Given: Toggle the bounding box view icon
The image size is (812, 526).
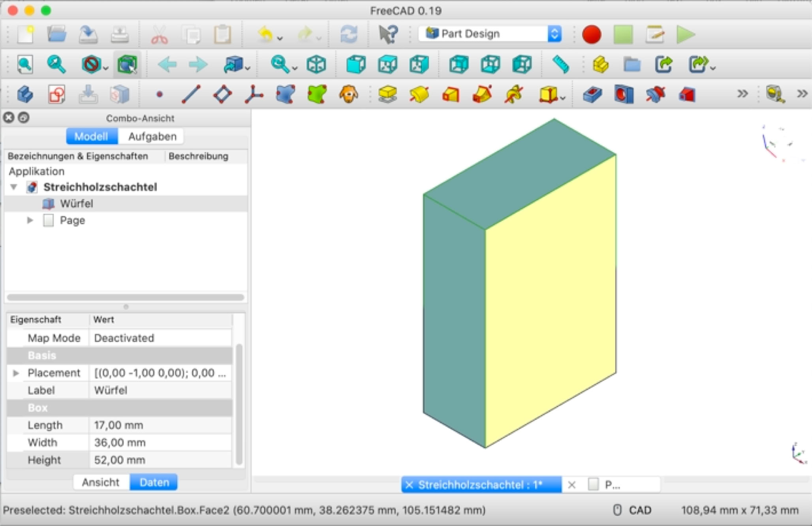Looking at the screenshot, I should [127, 64].
